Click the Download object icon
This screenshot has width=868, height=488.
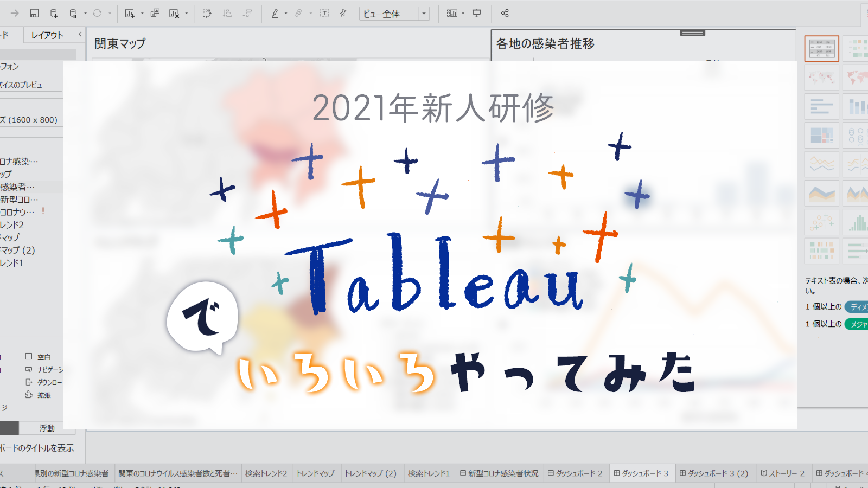coord(29,382)
